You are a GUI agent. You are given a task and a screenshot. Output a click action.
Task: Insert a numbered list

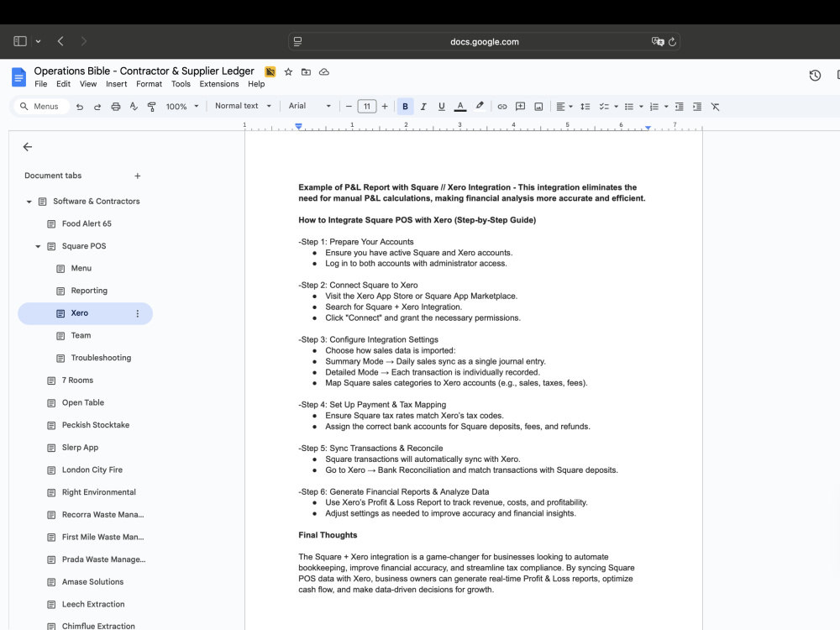[x=654, y=107]
